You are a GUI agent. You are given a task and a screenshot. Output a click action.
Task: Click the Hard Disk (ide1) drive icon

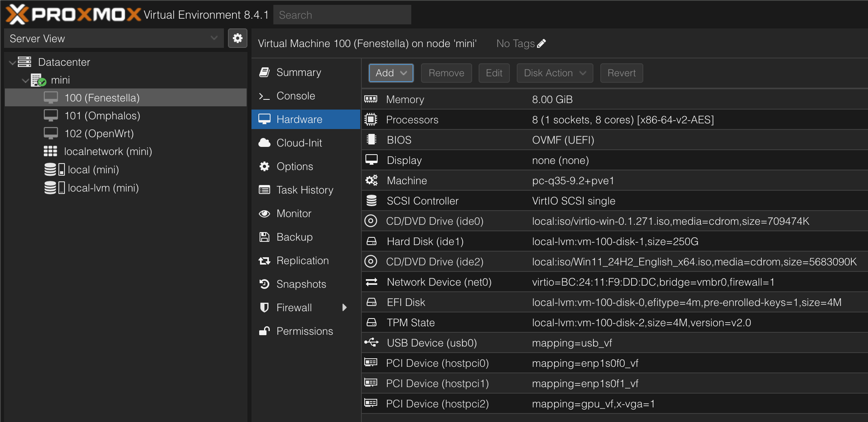[x=372, y=241]
